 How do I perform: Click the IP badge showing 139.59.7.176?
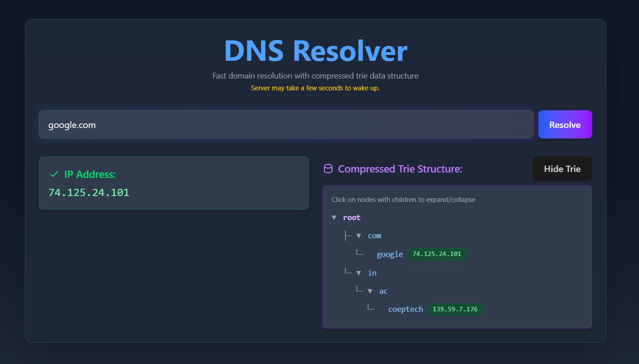[455, 309]
